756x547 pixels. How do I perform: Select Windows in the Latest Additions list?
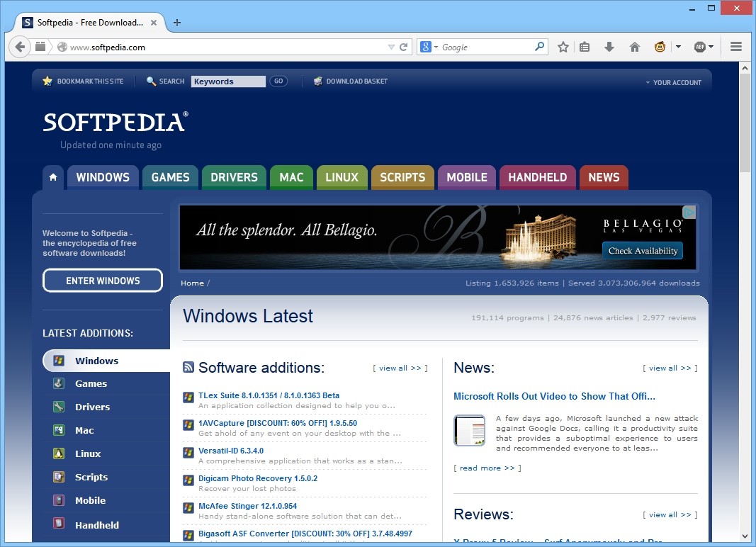click(x=106, y=361)
